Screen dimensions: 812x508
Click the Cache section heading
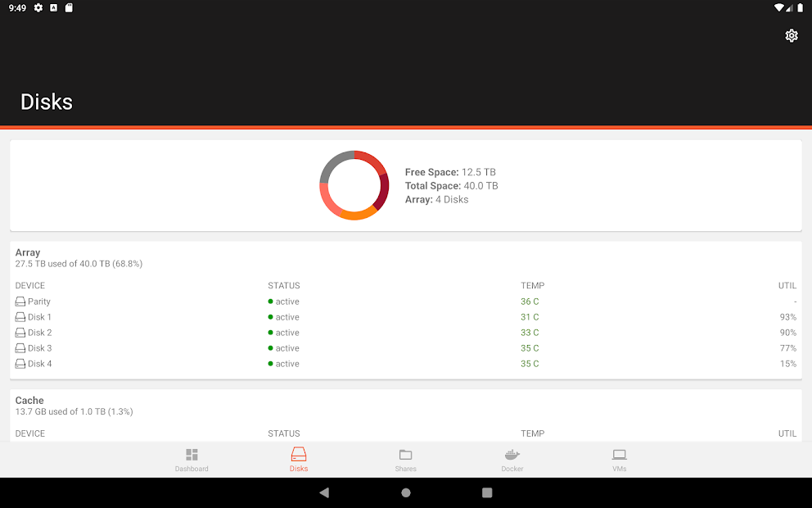pyautogui.click(x=29, y=400)
